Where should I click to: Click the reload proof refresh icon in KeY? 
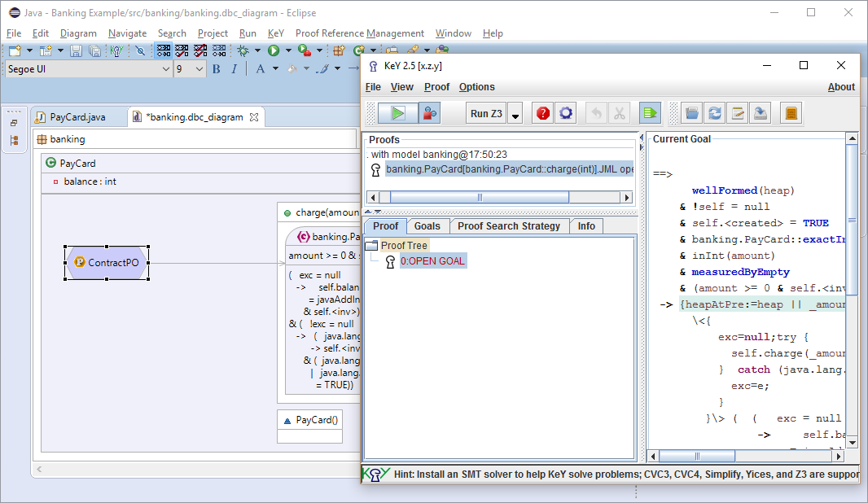coord(715,113)
